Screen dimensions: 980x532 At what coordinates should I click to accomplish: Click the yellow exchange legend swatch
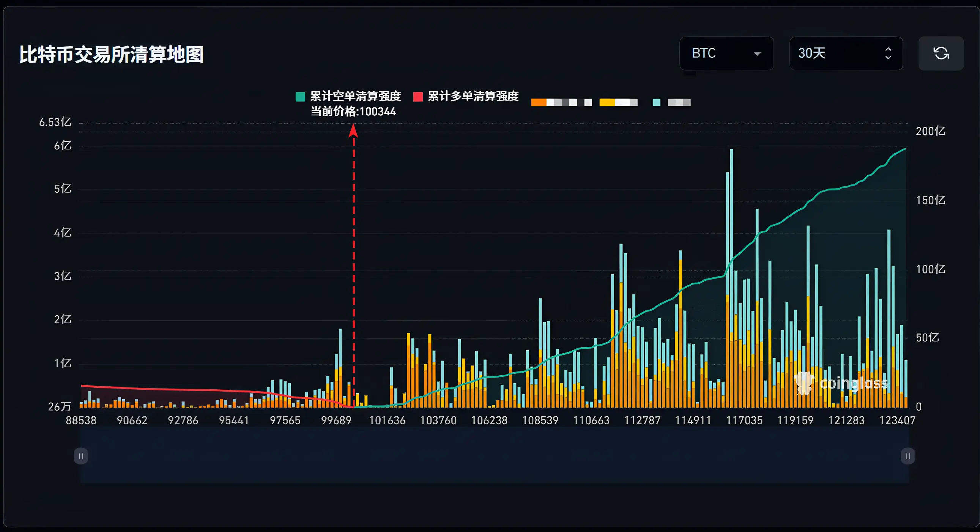[607, 102]
